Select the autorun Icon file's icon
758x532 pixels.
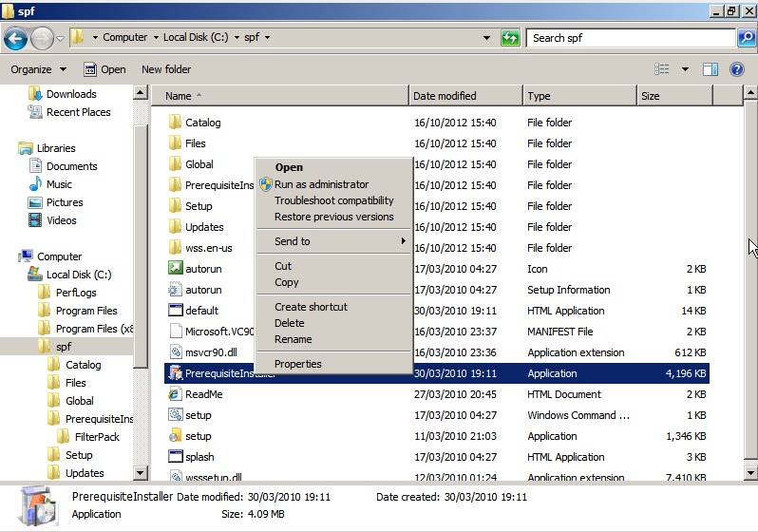tap(175, 269)
